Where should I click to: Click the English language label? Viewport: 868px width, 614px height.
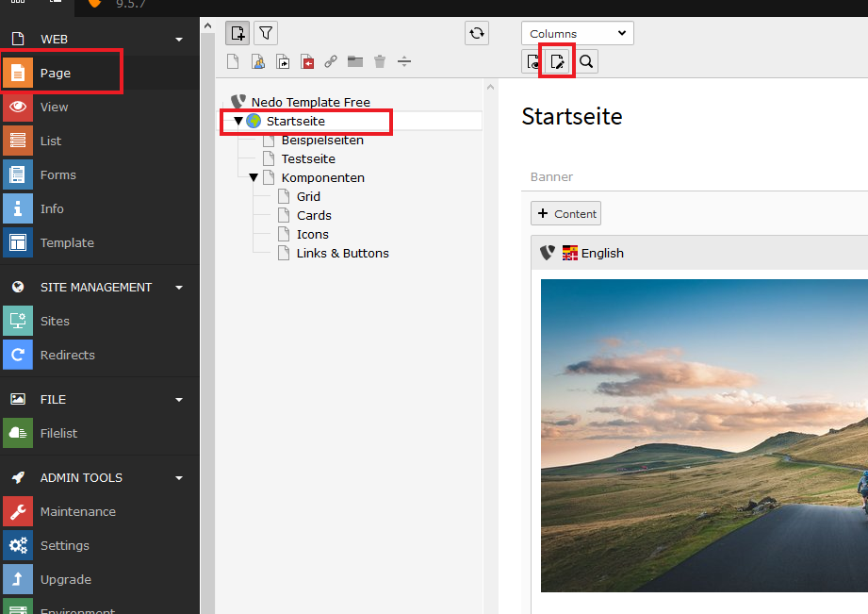click(x=602, y=254)
